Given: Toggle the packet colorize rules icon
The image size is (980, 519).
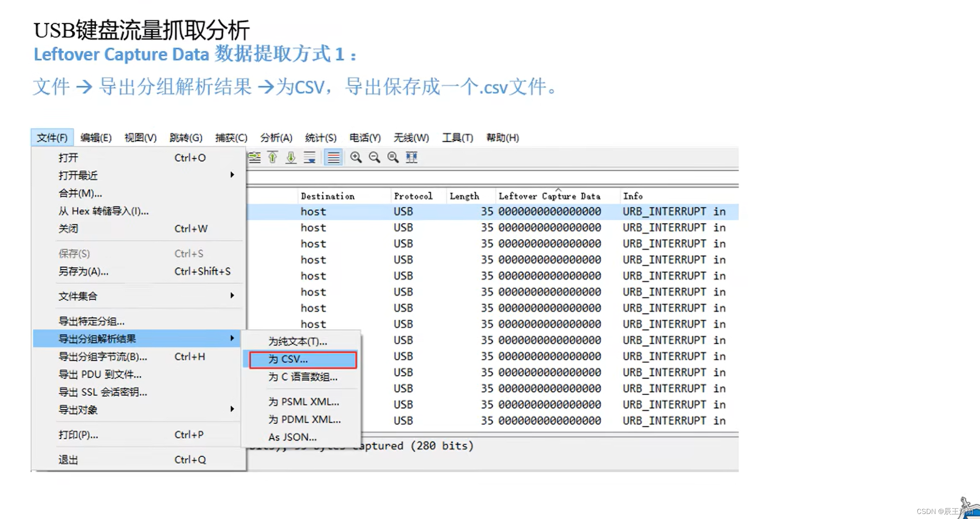Looking at the screenshot, I should click(x=334, y=158).
